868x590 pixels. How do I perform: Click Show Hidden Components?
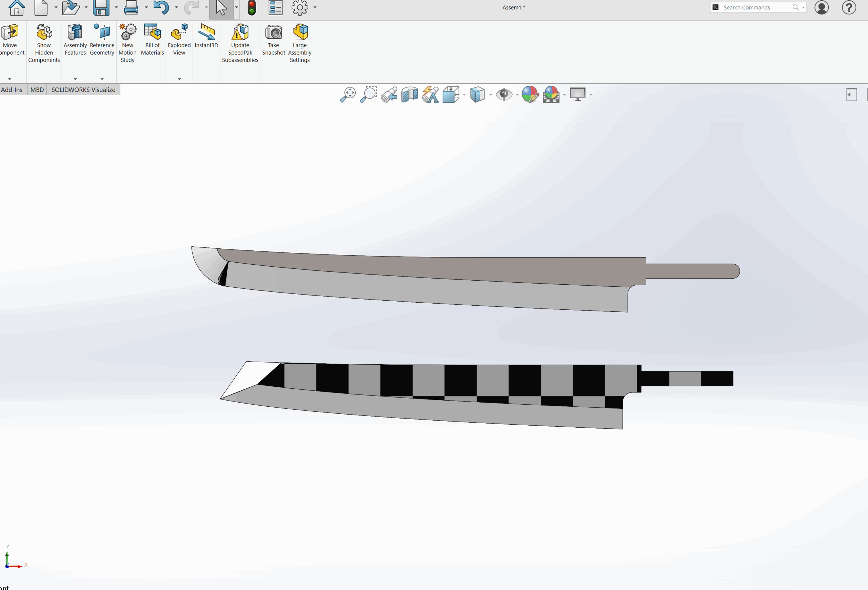tap(44, 43)
